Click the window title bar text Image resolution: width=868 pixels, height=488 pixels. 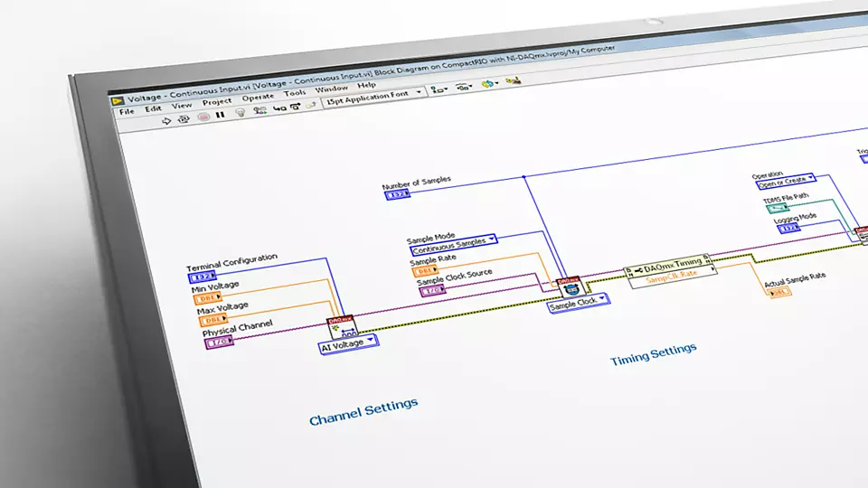(x=371, y=73)
